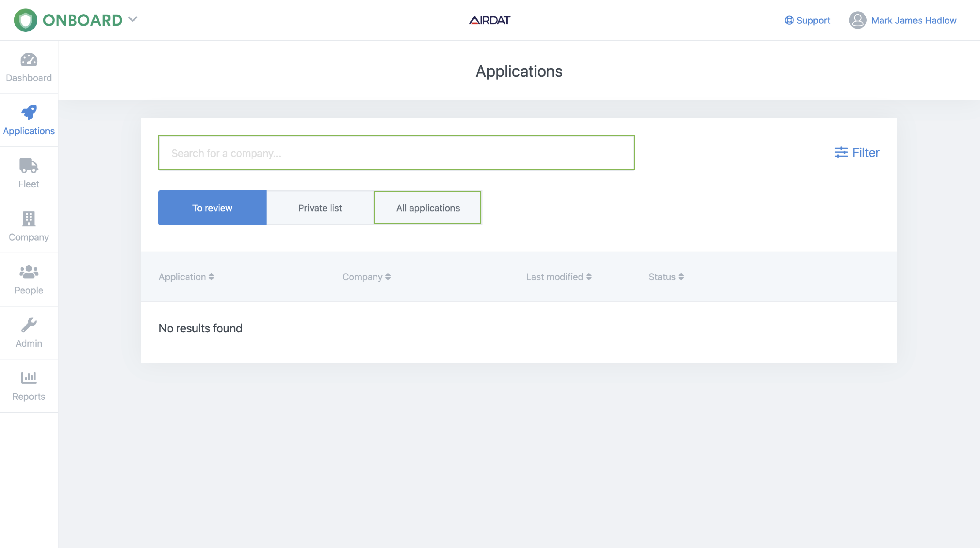Image resolution: width=980 pixels, height=548 pixels.
Task: Open the Dashboard gauge icon
Action: click(x=28, y=60)
